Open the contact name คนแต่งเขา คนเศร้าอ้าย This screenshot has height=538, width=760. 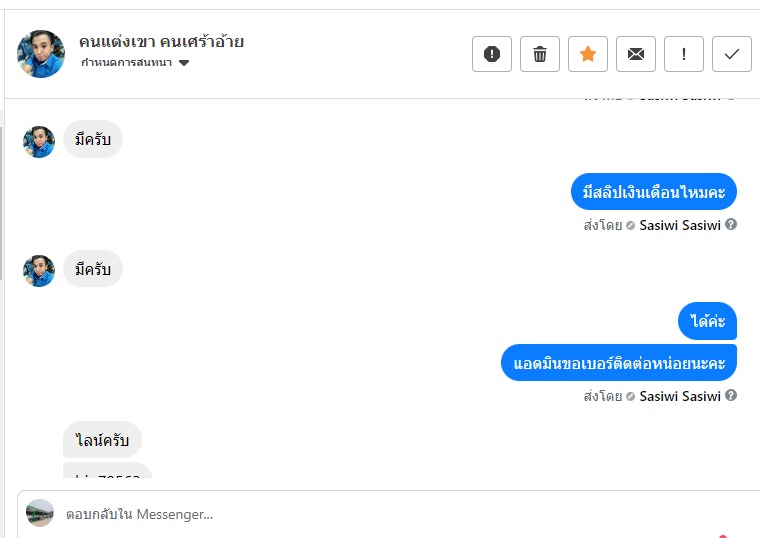point(161,42)
